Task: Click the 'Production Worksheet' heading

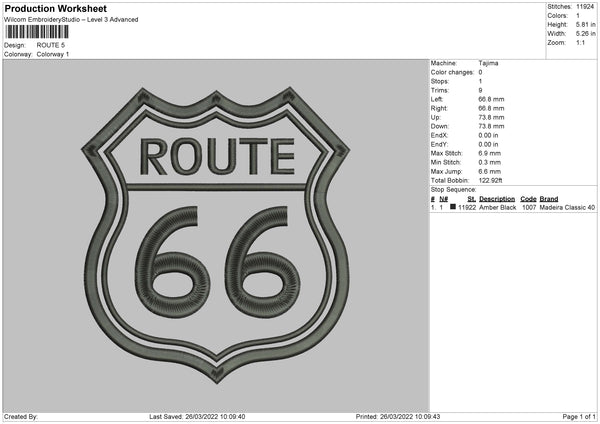Action: tap(55, 8)
